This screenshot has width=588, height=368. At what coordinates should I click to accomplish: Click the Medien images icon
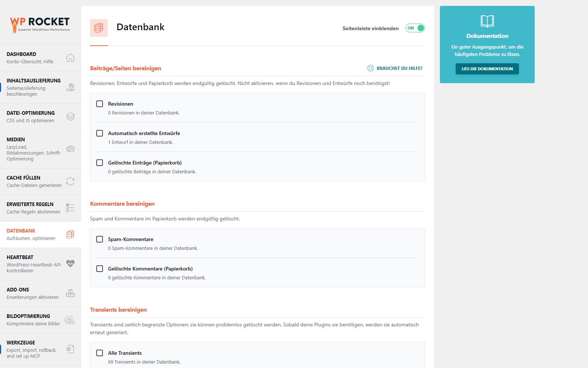click(70, 149)
